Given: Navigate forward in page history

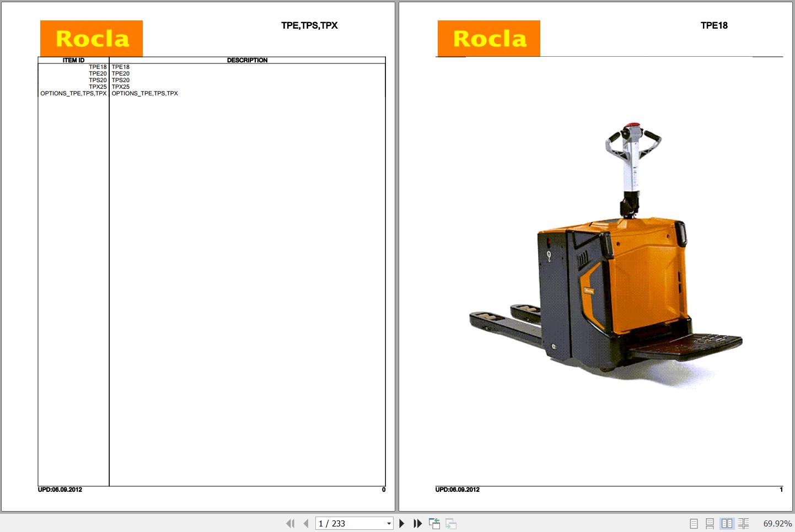Looking at the screenshot, I should coord(450,523).
